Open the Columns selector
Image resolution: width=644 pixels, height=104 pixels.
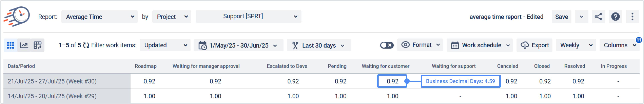(x=619, y=45)
